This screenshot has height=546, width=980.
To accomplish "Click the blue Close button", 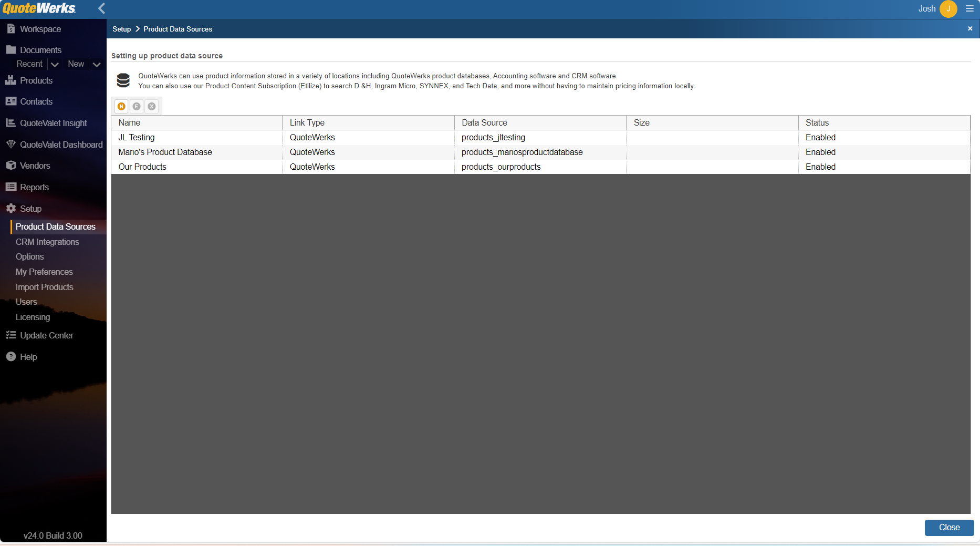I will (949, 528).
